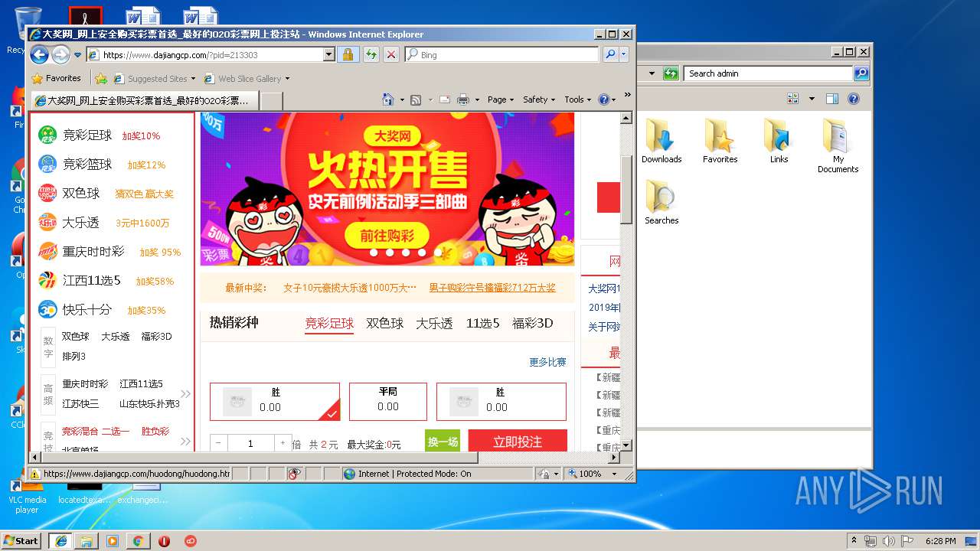Image resolution: width=980 pixels, height=551 pixels.
Task: Decrease bet multiplier with minus button
Action: click(x=218, y=443)
